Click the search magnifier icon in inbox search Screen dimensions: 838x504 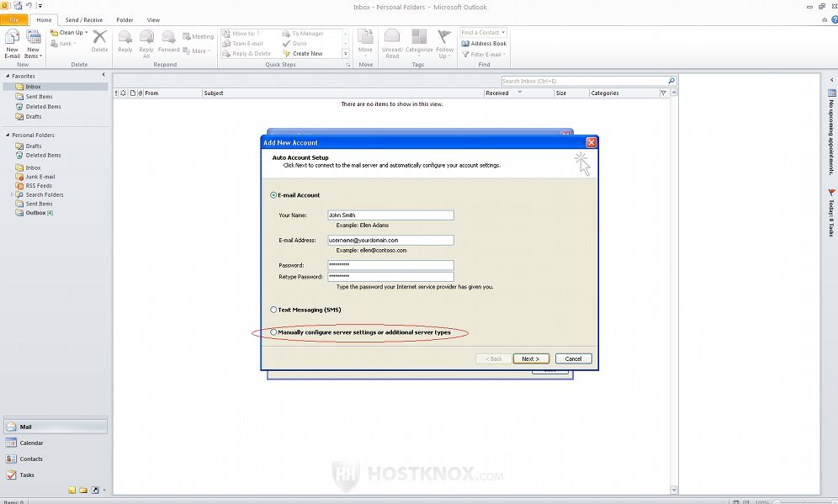pyautogui.click(x=671, y=81)
